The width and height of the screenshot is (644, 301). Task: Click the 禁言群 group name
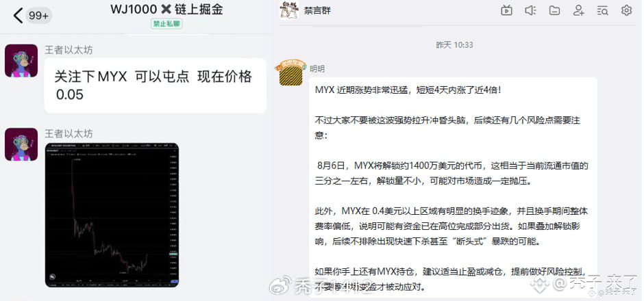point(317,11)
